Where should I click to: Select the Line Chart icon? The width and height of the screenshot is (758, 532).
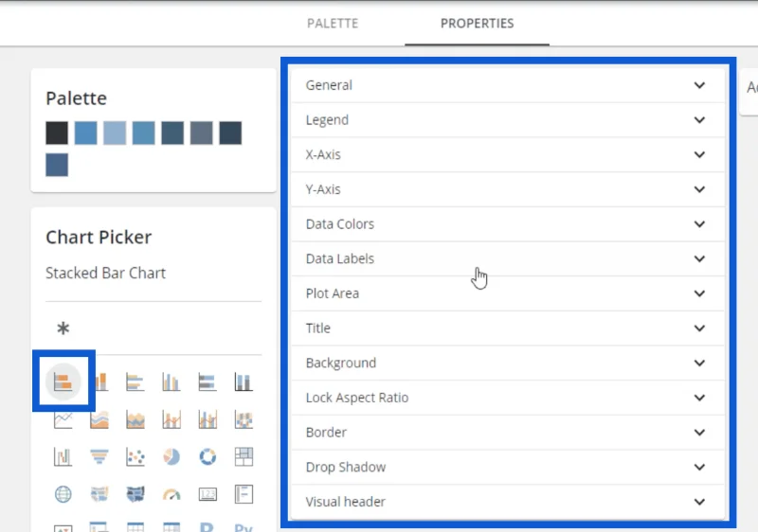[x=63, y=419]
